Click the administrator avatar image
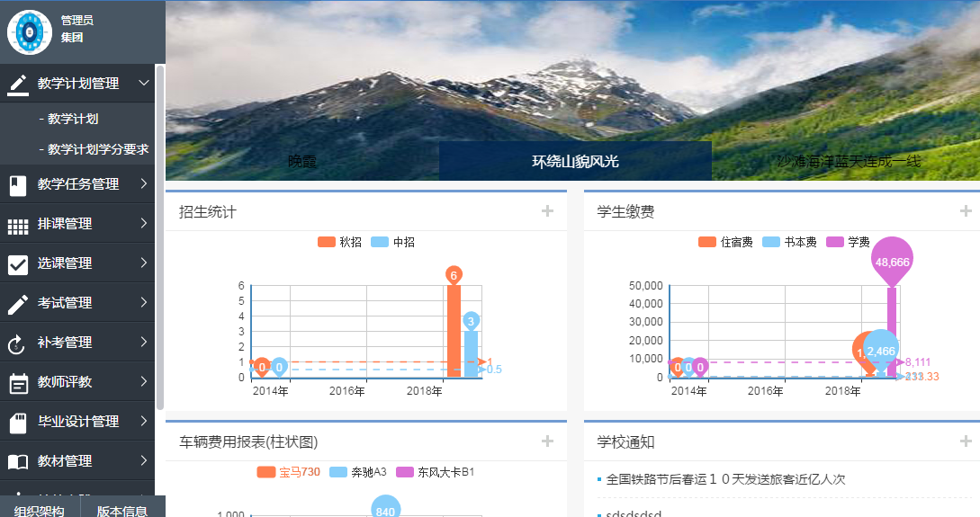The width and height of the screenshot is (980, 517). pyautogui.click(x=30, y=32)
